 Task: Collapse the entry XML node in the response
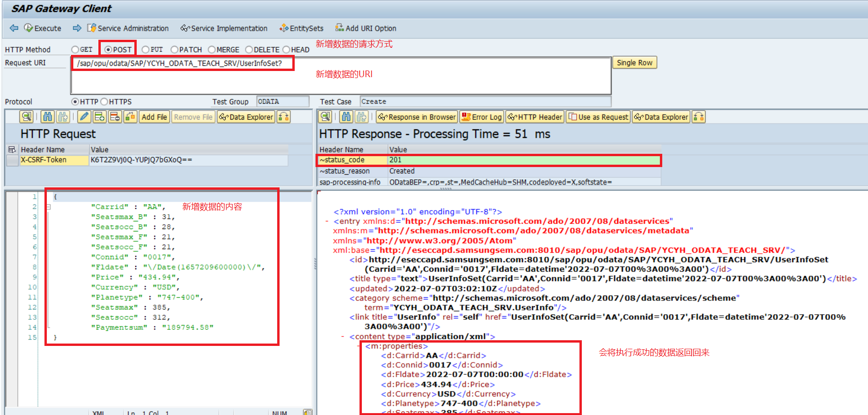327,221
